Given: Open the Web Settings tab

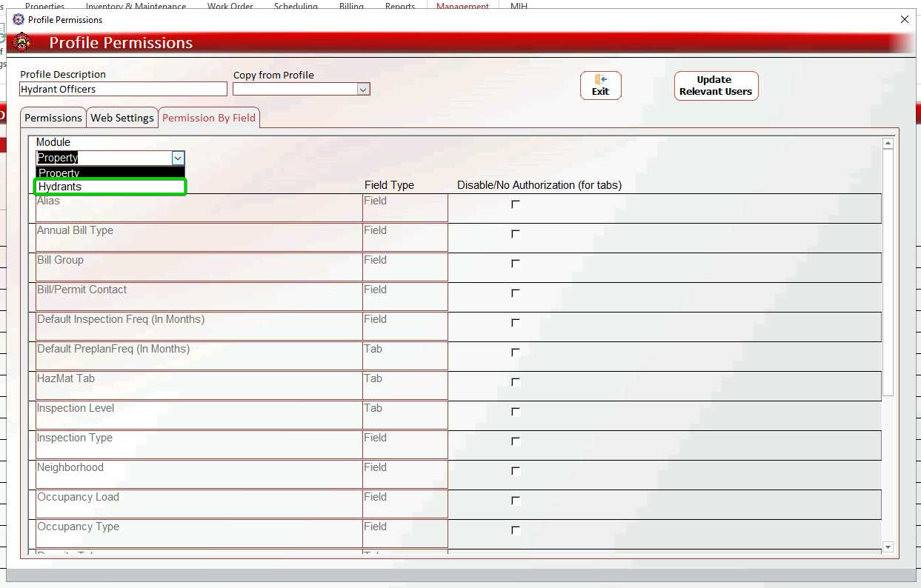Looking at the screenshot, I should (x=122, y=118).
